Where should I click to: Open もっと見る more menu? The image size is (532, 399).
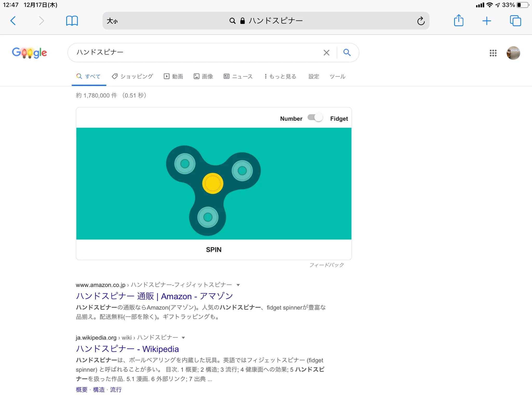coord(280,76)
